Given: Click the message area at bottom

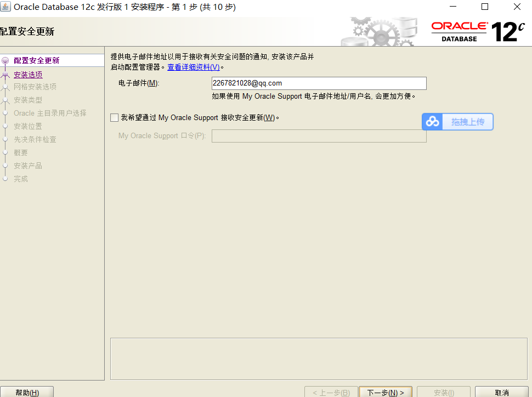Looking at the screenshot, I should click(319, 359).
